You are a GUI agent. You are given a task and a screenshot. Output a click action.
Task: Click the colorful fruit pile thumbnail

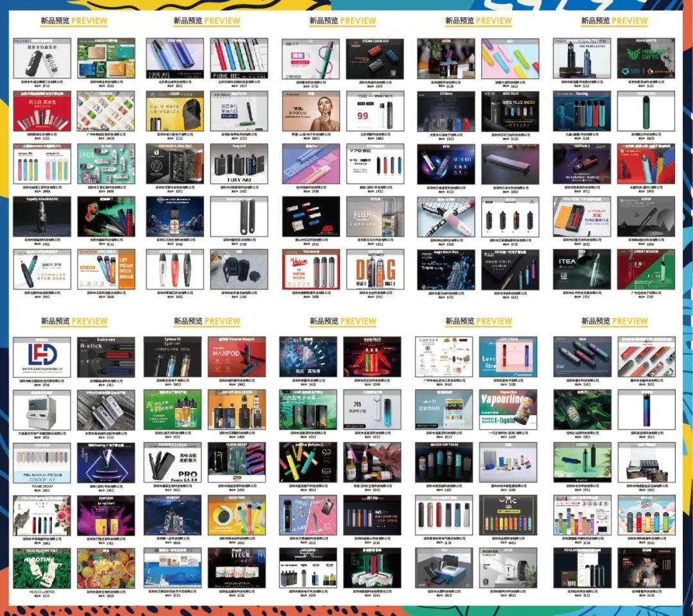(x=106, y=569)
